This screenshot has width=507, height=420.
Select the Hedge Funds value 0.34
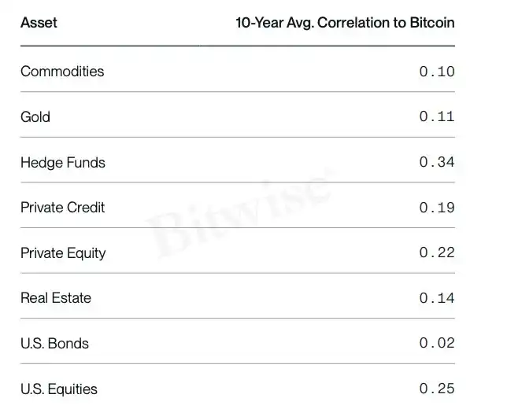(x=437, y=162)
